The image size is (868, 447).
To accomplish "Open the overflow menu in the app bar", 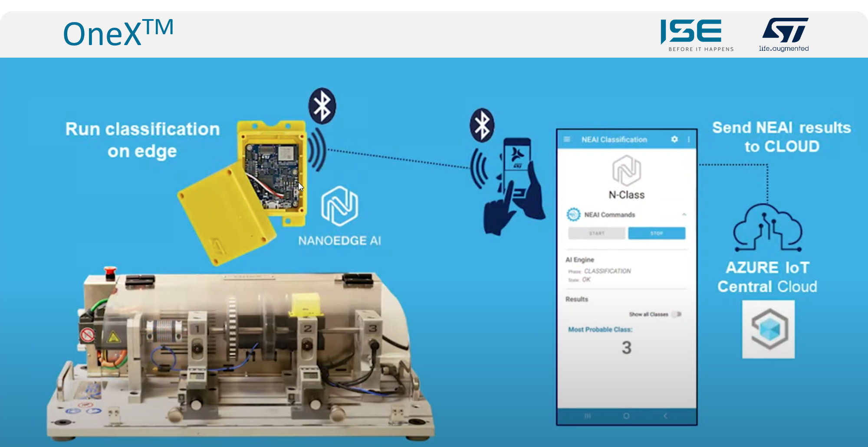I will tap(689, 139).
